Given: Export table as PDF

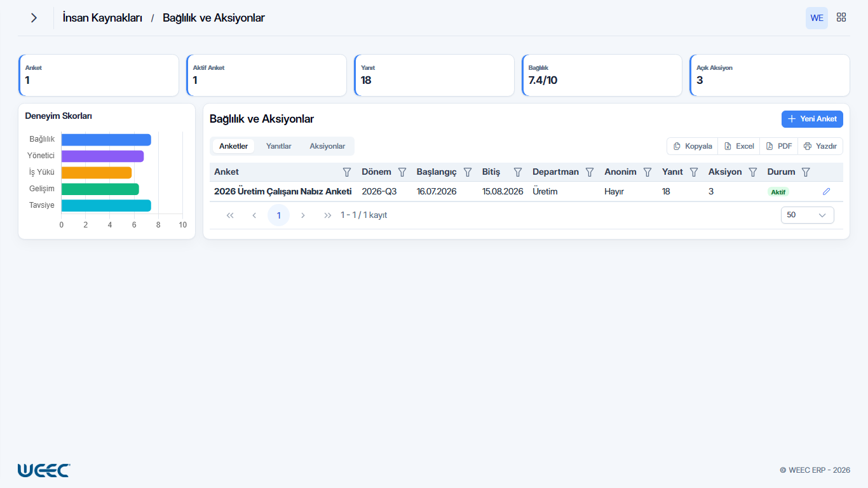Looking at the screenshot, I should tap(779, 146).
